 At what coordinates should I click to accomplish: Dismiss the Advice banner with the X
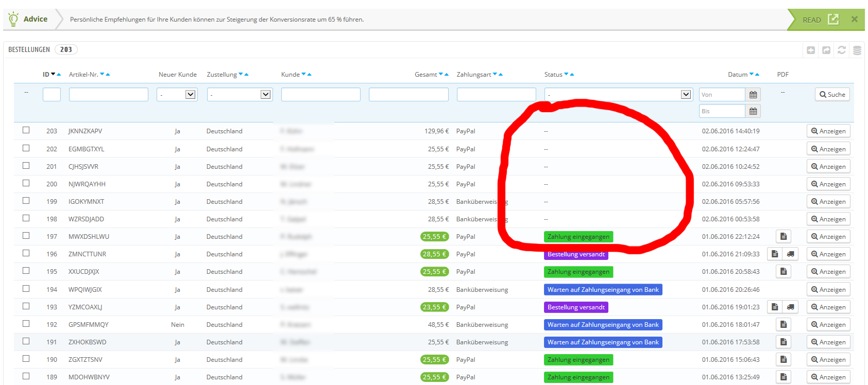pyautogui.click(x=855, y=19)
